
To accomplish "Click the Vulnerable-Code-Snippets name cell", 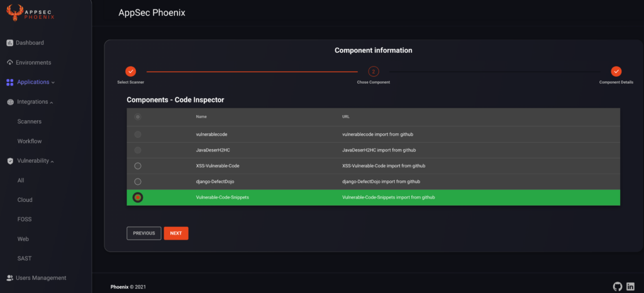I will 223,197.
